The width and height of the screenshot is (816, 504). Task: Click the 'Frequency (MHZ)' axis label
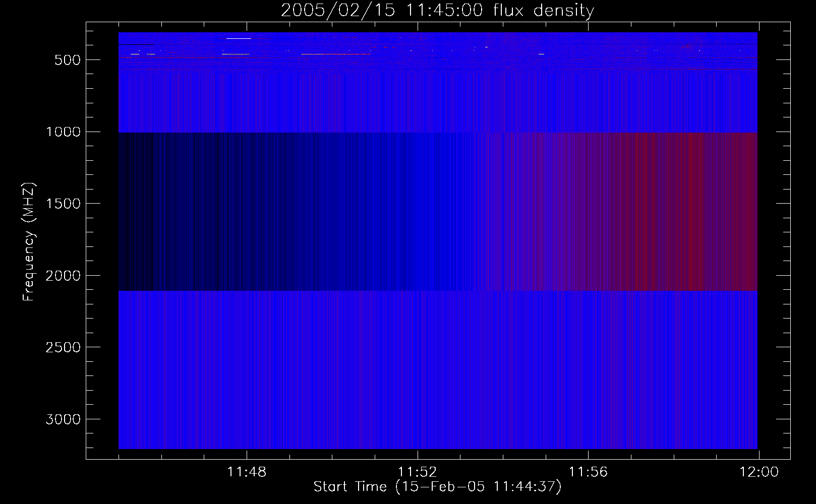tap(29, 242)
